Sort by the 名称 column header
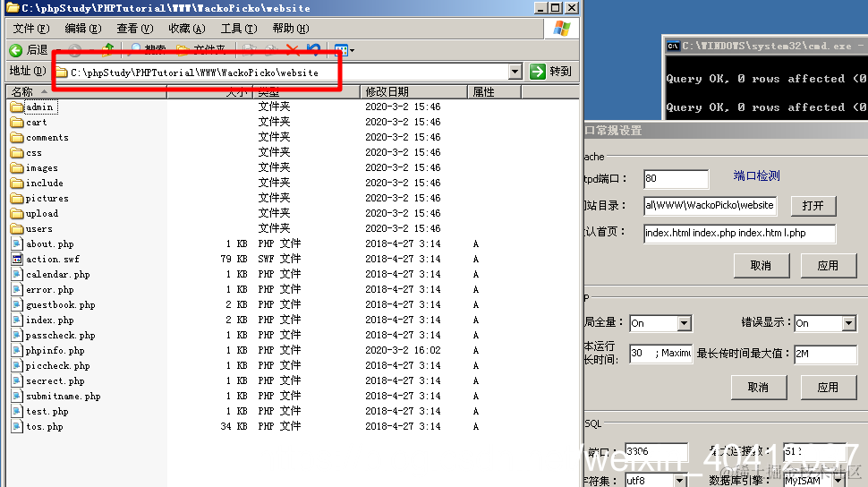Viewport: 868px width, 487px height. click(x=86, y=91)
